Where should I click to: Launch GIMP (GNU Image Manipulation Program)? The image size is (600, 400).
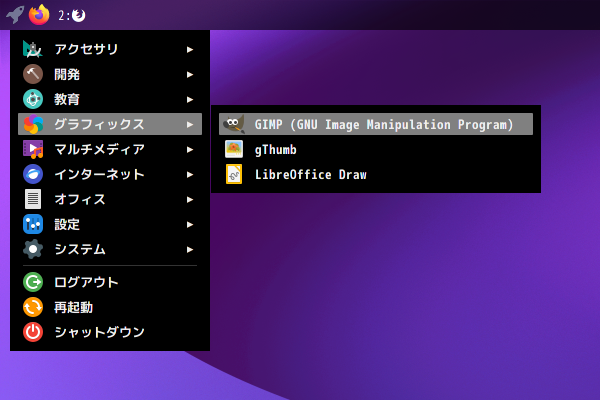(376, 124)
